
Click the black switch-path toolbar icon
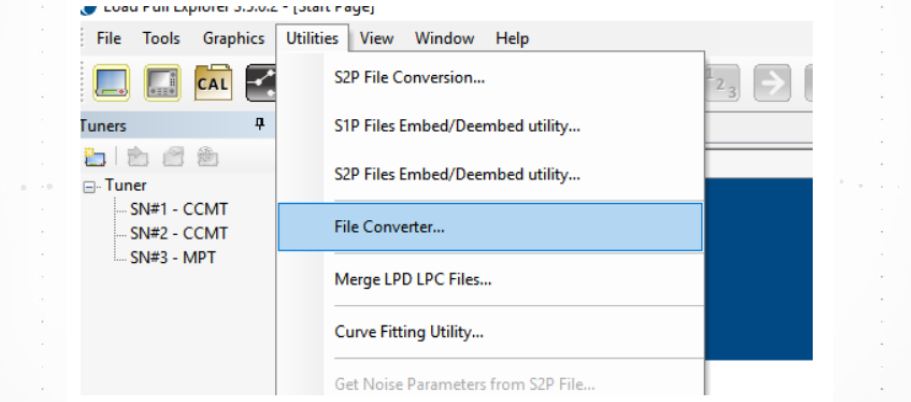click(x=262, y=83)
